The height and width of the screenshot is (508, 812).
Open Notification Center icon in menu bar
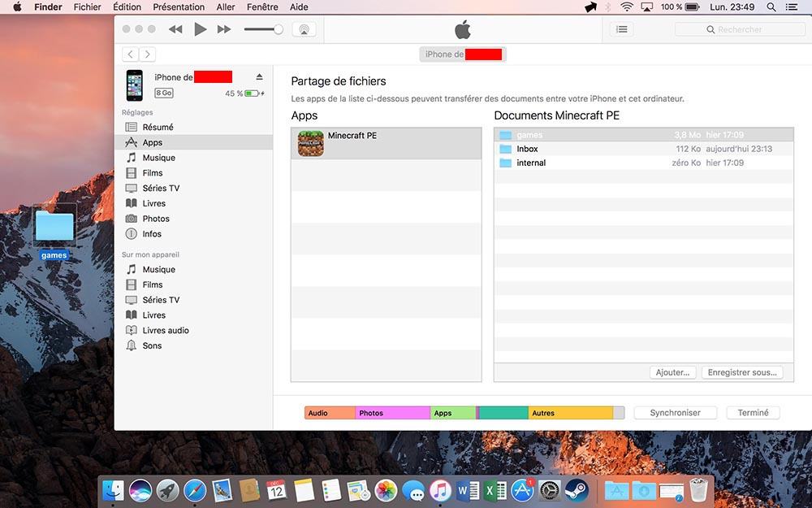[791, 7]
